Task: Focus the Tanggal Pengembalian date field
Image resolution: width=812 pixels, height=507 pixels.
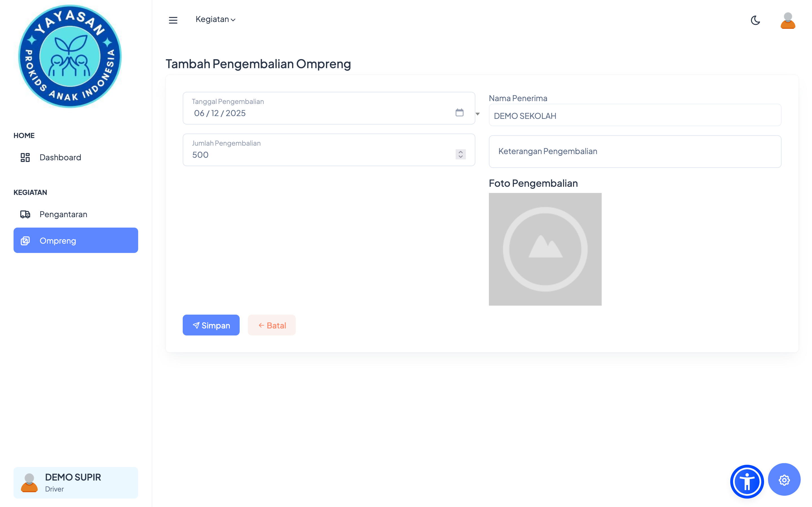Action: click(319, 113)
